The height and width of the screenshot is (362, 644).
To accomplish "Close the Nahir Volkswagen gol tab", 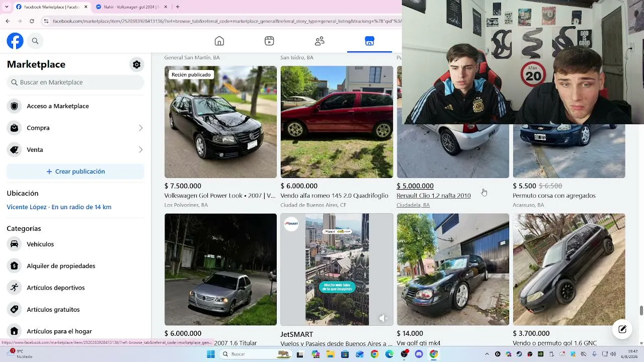I will [x=166, y=7].
